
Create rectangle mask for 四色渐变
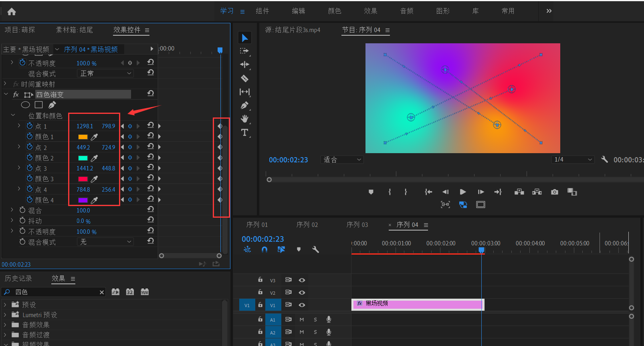pos(39,105)
